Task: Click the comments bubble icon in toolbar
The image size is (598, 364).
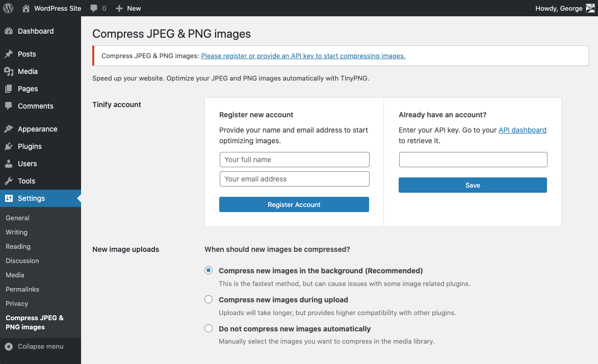Action: pyautogui.click(x=94, y=9)
